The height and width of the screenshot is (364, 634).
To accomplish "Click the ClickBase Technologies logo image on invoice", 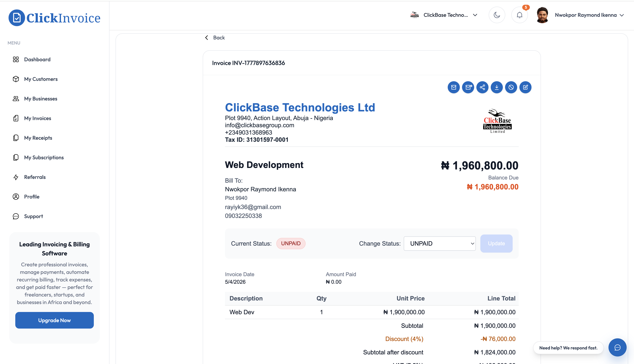I will (497, 121).
